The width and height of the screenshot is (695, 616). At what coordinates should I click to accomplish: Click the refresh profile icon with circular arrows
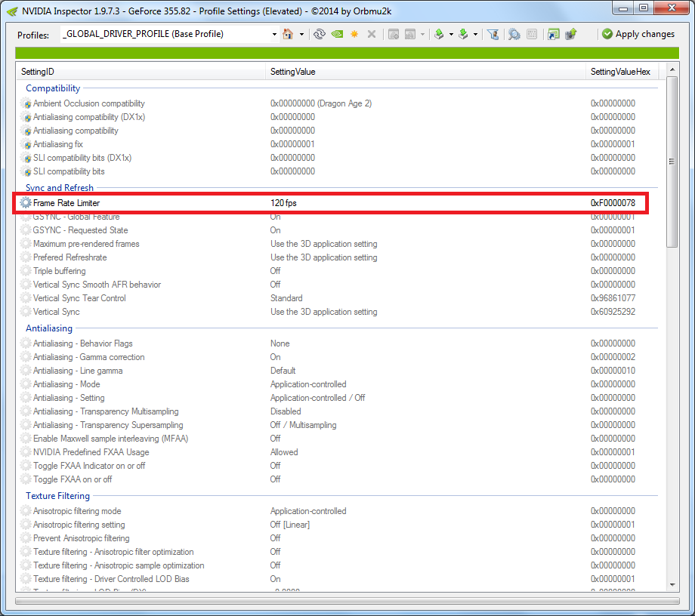[319, 34]
